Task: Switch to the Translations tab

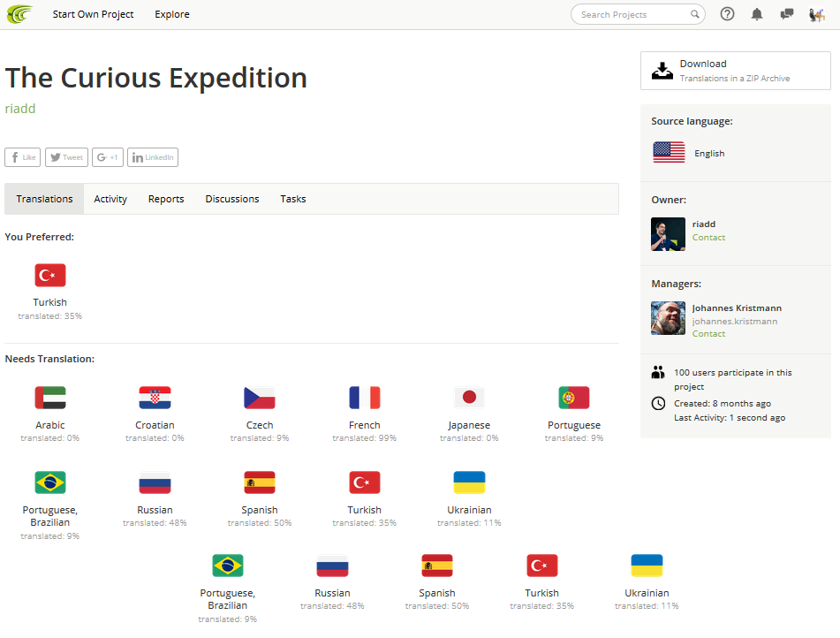Action: 44,199
